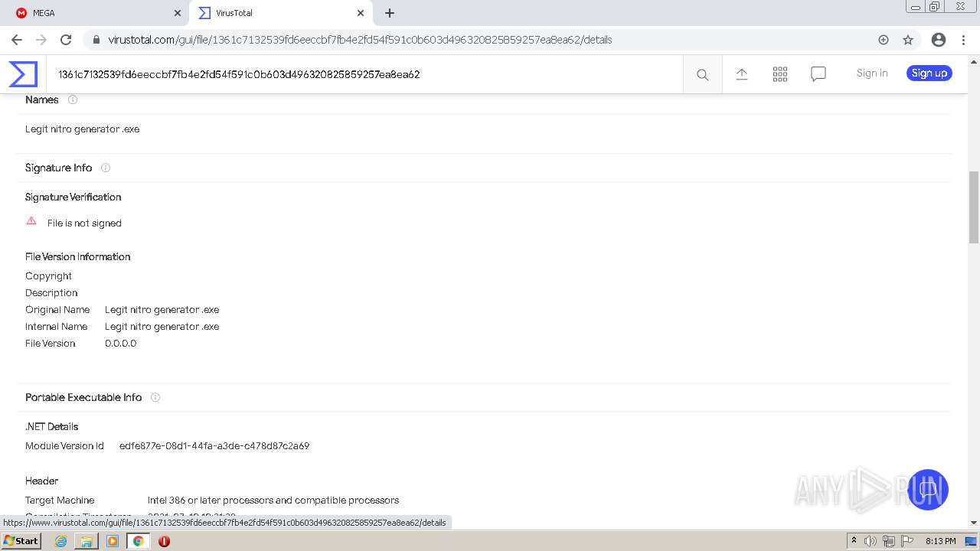Click the 'File is not signed' text
This screenshot has height=551, width=980.
(x=84, y=223)
